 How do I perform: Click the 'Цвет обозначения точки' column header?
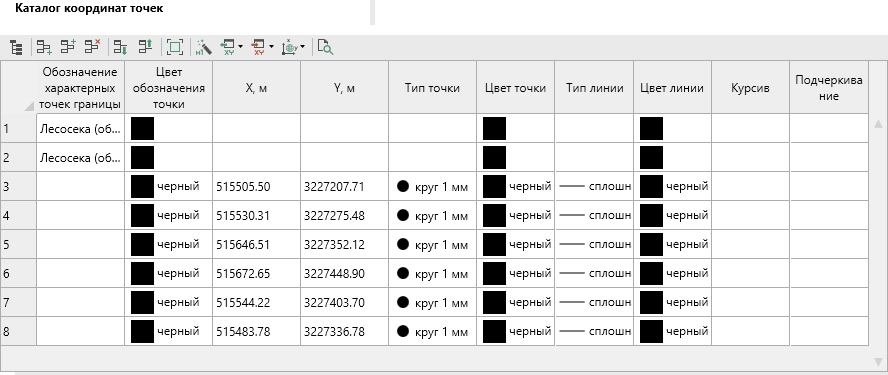[x=169, y=88]
